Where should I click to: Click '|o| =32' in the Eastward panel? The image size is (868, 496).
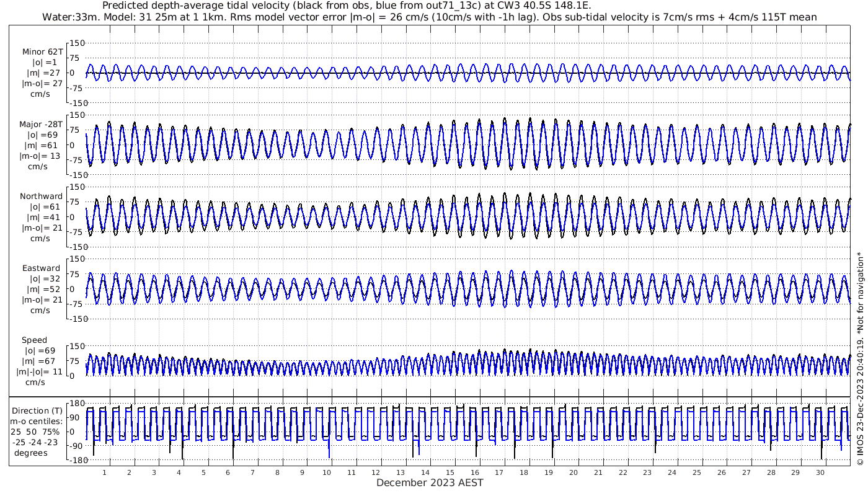45,278
